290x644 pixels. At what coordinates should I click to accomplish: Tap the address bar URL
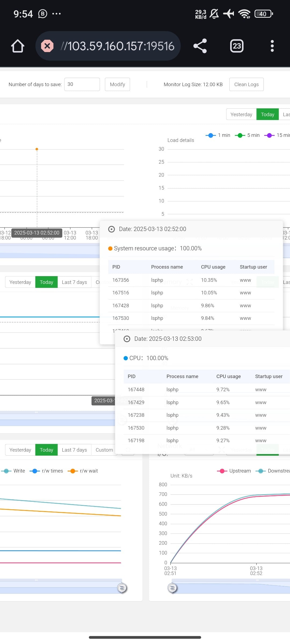(117, 46)
